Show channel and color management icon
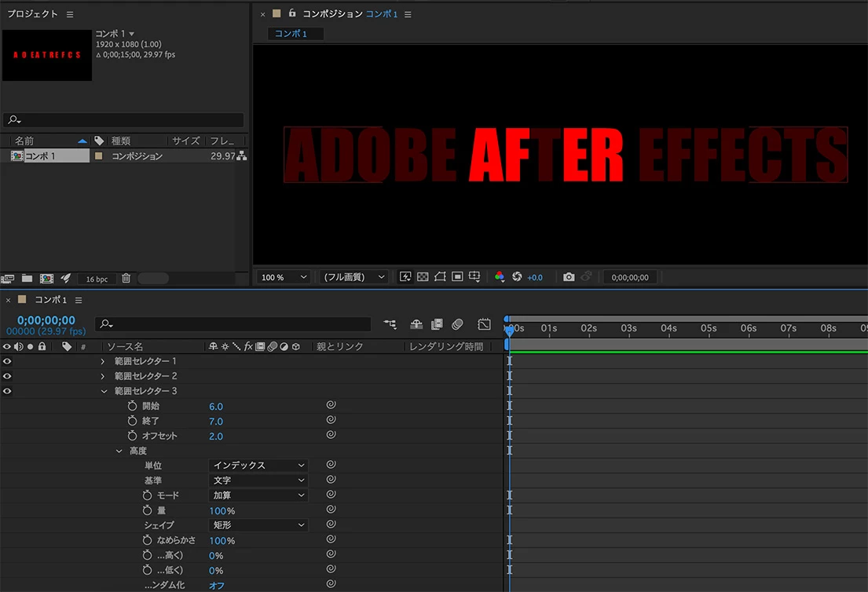 point(500,276)
